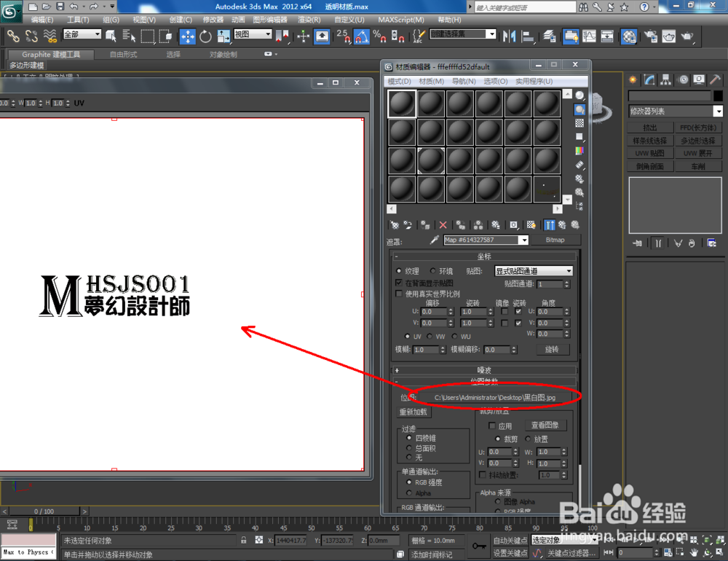Image resolution: width=728 pixels, height=561 pixels.
Task: Switch to the 自由形式 ribbon tab
Action: [123, 55]
